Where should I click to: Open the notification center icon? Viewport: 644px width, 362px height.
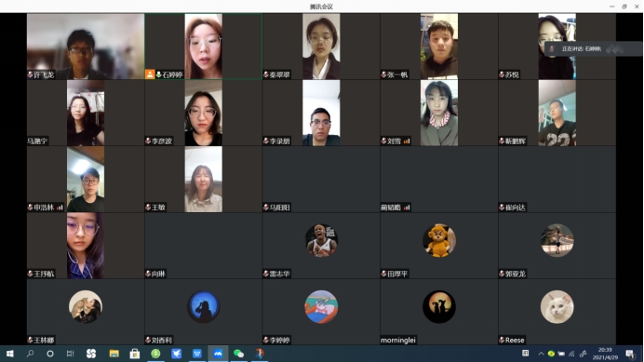630,354
